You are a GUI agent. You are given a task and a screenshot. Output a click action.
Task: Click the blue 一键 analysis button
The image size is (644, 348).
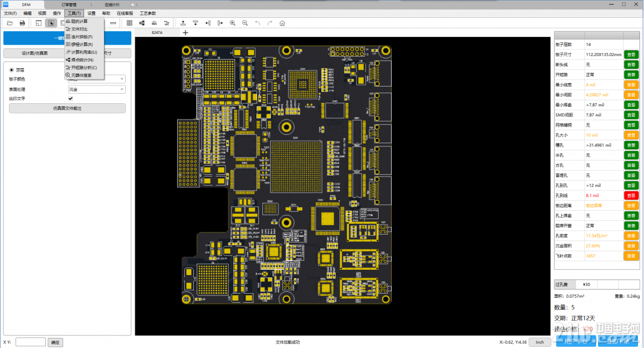click(67, 38)
